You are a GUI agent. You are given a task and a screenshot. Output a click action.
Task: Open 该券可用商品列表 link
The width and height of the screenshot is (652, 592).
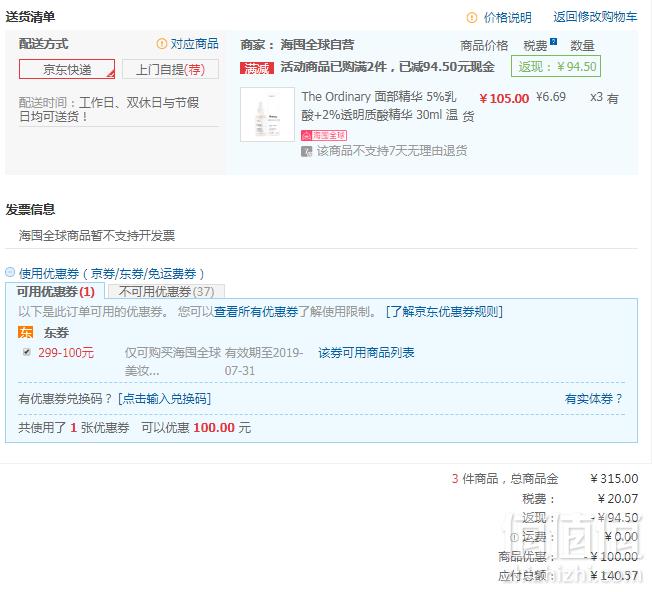point(366,353)
